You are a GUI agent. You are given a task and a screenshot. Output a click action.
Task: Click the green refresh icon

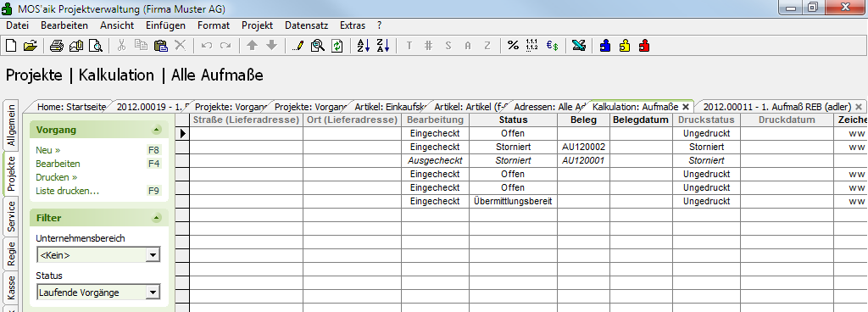coord(337,46)
